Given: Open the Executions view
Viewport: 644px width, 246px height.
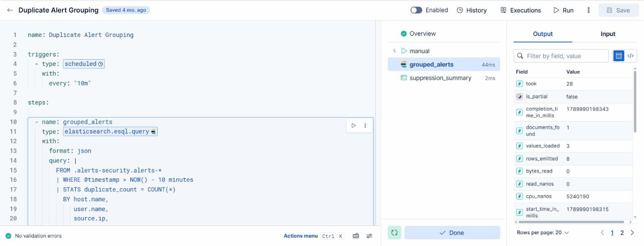Looking at the screenshot, I should (520, 10).
